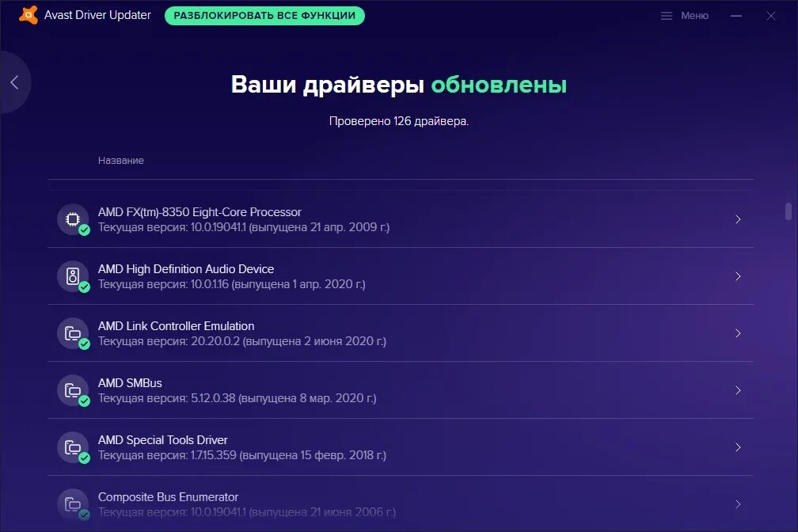The height and width of the screenshot is (532, 798).
Task: Go back with the left arrow
Action: pos(14,82)
